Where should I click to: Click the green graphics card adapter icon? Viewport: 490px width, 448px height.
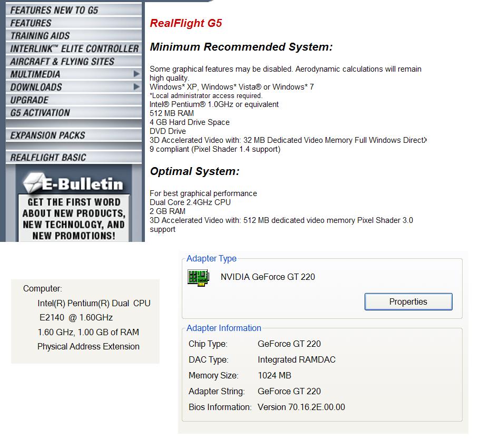[198, 278]
